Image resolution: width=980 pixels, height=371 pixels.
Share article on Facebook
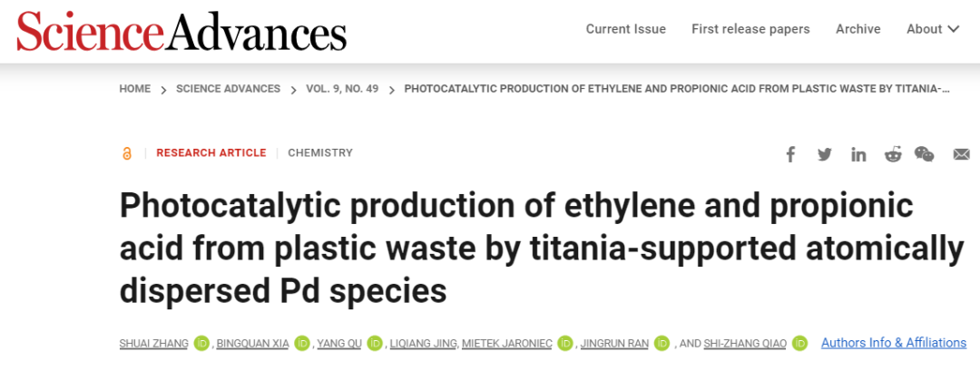pyautogui.click(x=790, y=154)
